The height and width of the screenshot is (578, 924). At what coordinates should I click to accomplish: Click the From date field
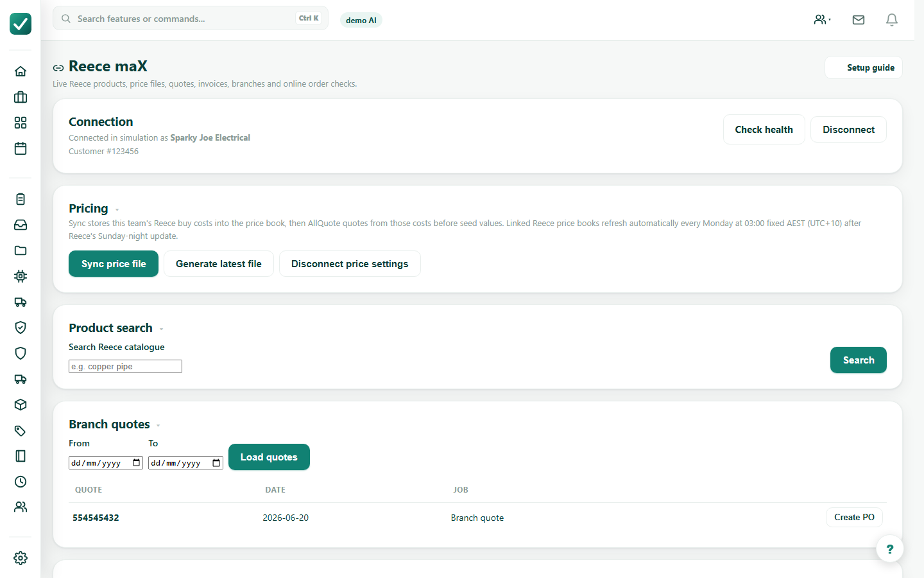tap(106, 462)
